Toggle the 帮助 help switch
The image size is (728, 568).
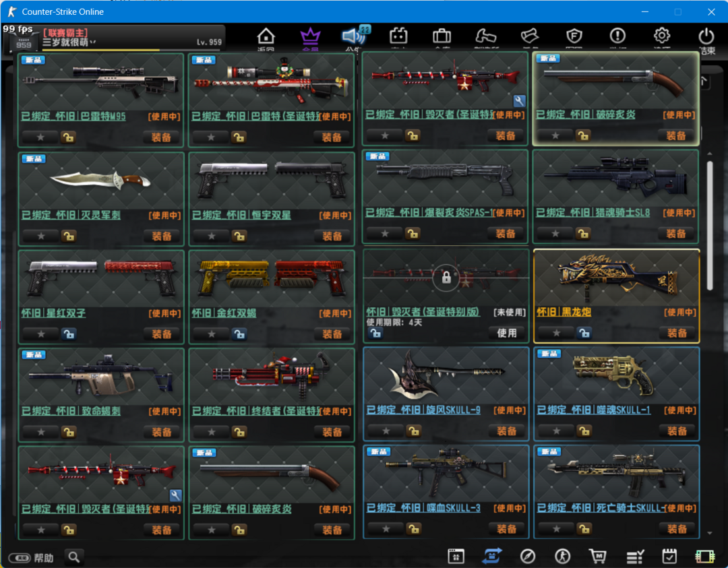click(19, 557)
